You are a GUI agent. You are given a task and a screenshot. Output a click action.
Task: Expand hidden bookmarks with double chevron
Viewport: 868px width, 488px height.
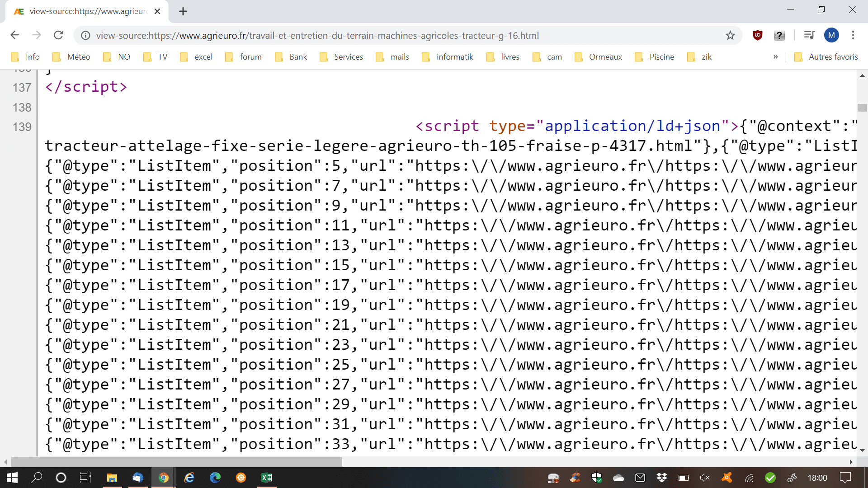pyautogui.click(x=776, y=57)
